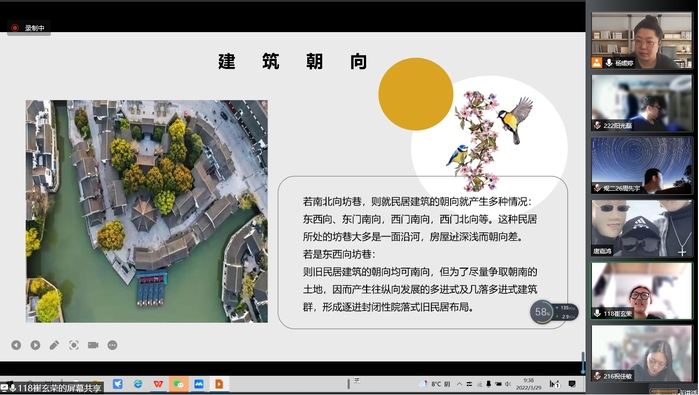
Task: Click the weather 8°C tray widget
Action: coord(436,384)
